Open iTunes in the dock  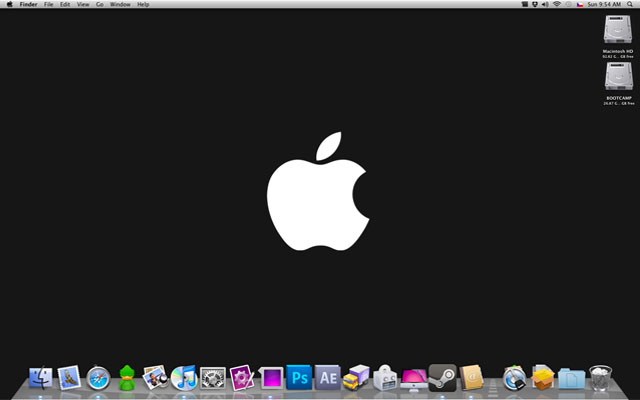click(x=184, y=377)
